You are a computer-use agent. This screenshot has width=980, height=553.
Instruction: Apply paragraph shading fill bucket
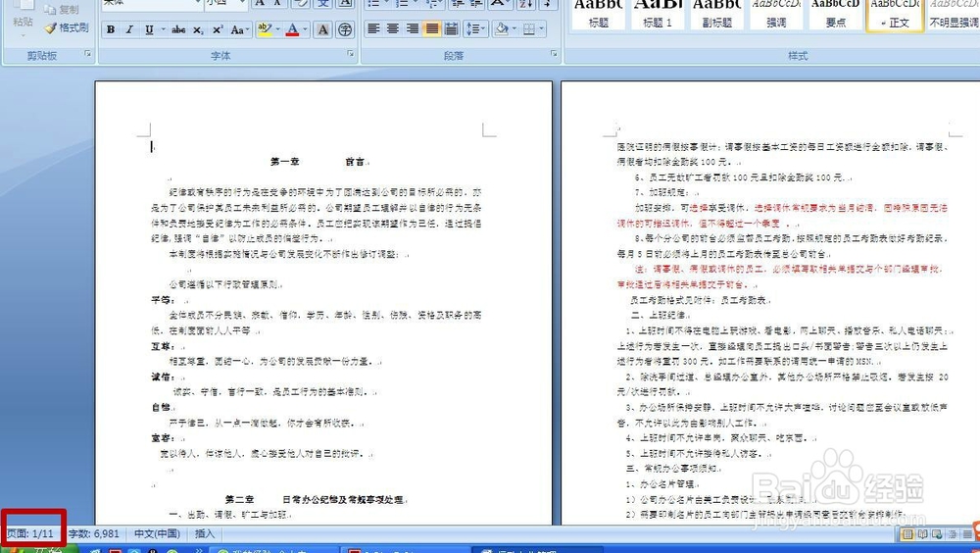pyautogui.click(x=501, y=28)
